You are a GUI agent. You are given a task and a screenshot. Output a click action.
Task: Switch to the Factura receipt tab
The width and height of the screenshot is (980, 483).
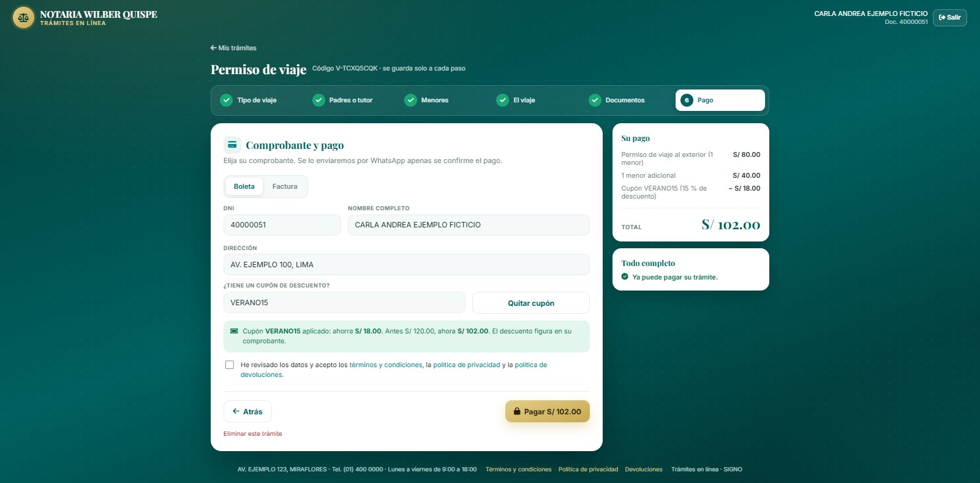click(285, 186)
